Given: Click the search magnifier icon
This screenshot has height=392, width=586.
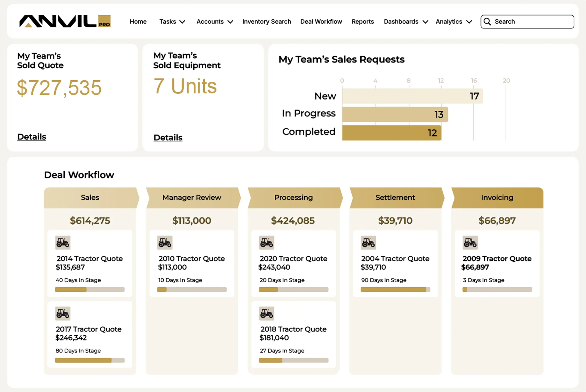Looking at the screenshot, I should [487, 22].
